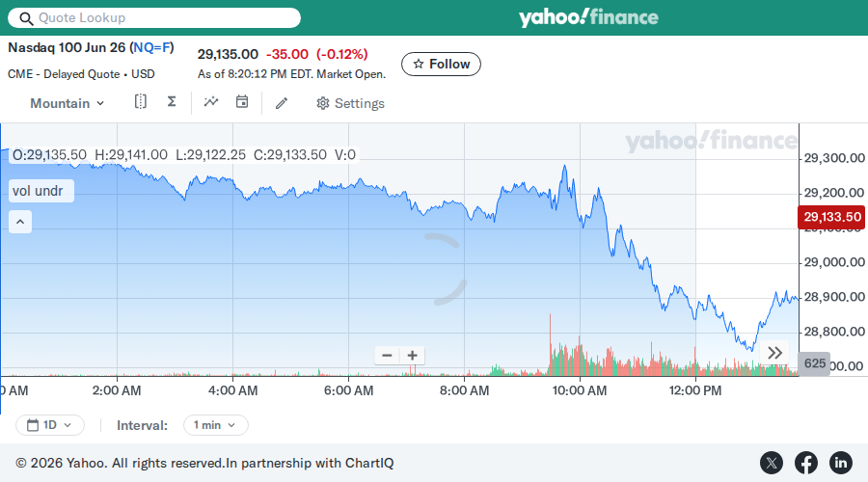The height and width of the screenshot is (482, 868).
Task: Collapse the vol undr panel caret
Action: 20,222
